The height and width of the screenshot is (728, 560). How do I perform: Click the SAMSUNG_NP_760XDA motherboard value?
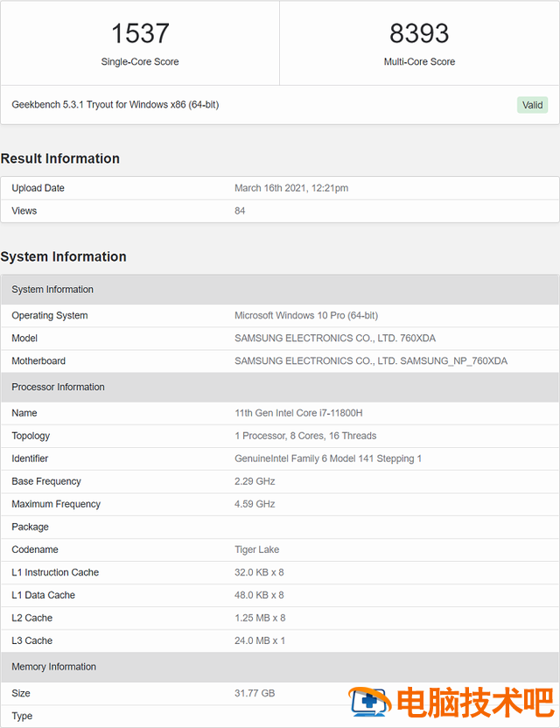pyautogui.click(x=370, y=361)
